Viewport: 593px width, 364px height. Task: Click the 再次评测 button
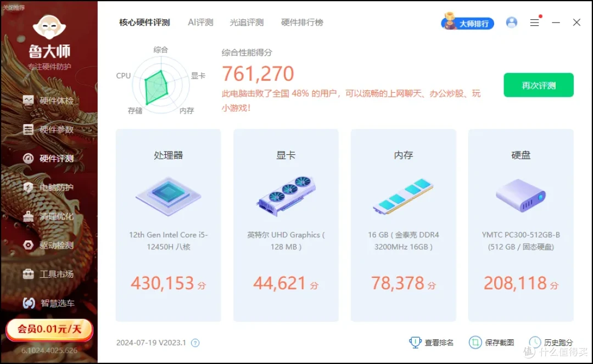point(539,85)
